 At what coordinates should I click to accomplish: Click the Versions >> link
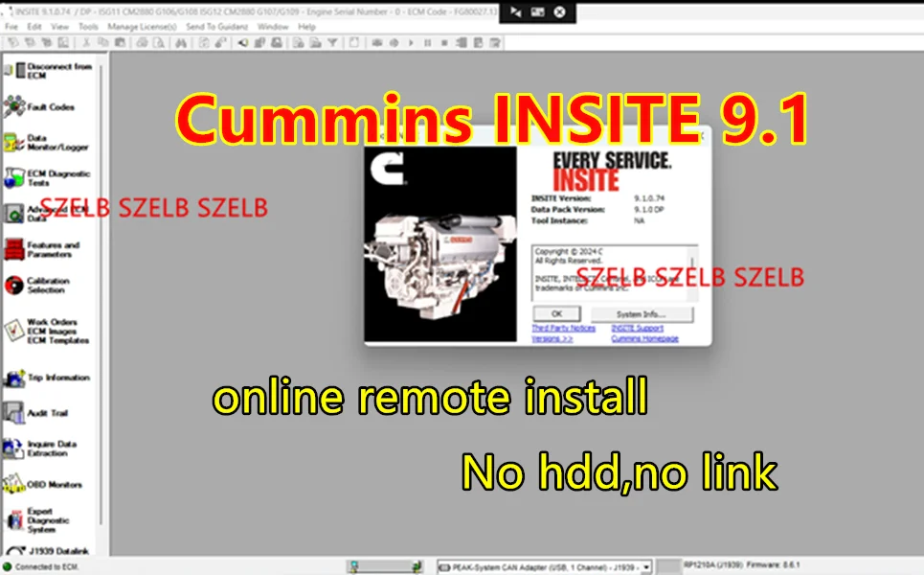point(552,338)
